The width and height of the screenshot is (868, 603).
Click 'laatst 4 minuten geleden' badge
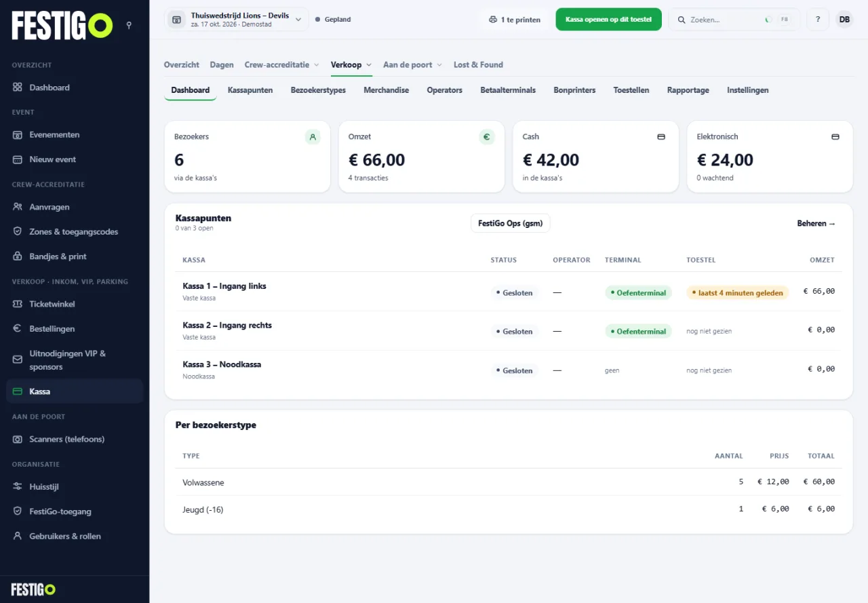738,293
